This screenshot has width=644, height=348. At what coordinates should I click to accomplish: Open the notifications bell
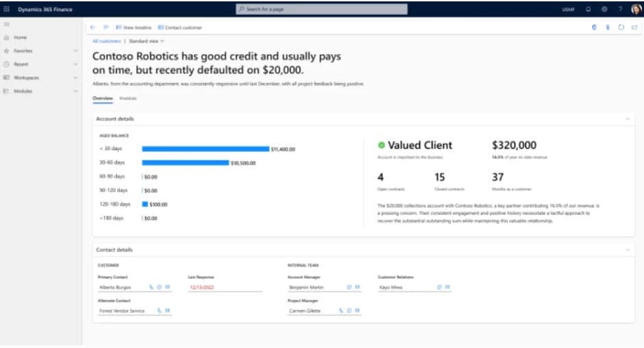588,9
